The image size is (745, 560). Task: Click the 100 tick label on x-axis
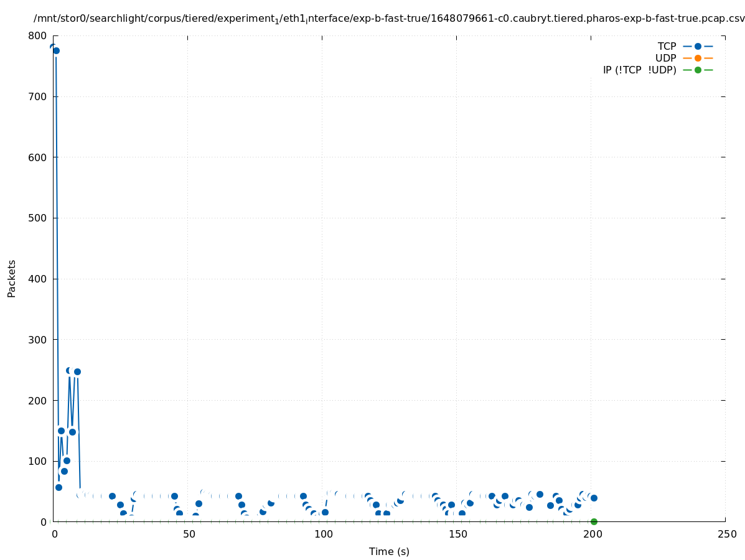click(322, 534)
